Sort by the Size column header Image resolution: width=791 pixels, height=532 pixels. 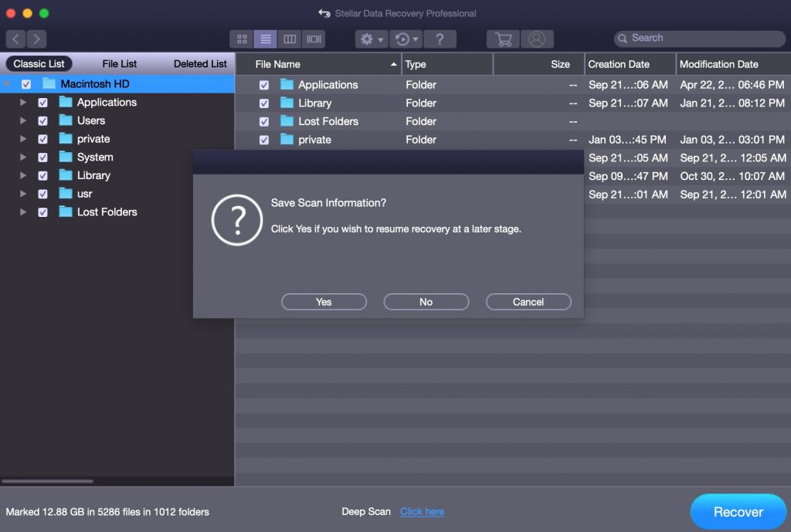click(x=538, y=64)
